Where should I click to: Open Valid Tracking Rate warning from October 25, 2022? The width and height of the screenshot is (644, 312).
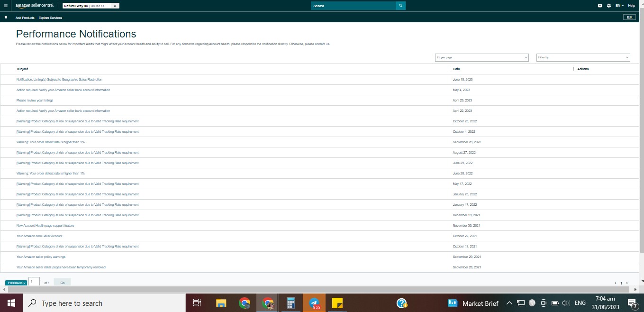point(78,121)
